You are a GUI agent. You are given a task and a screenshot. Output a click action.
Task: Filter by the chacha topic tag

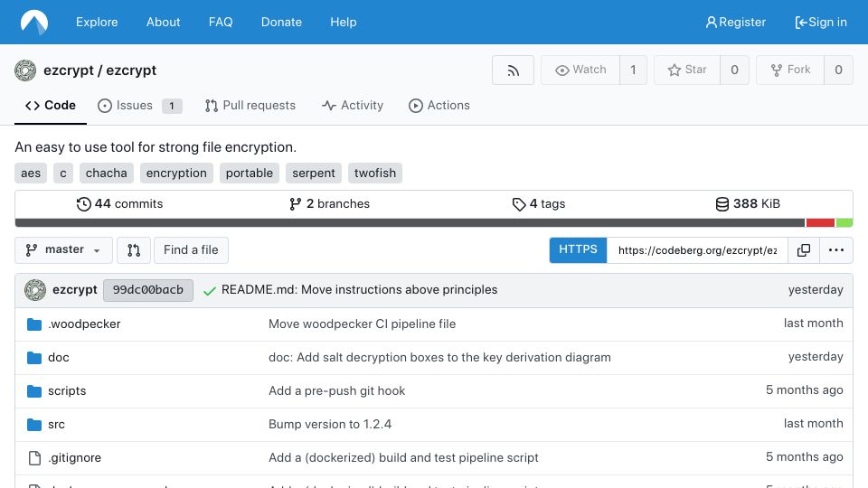click(107, 174)
